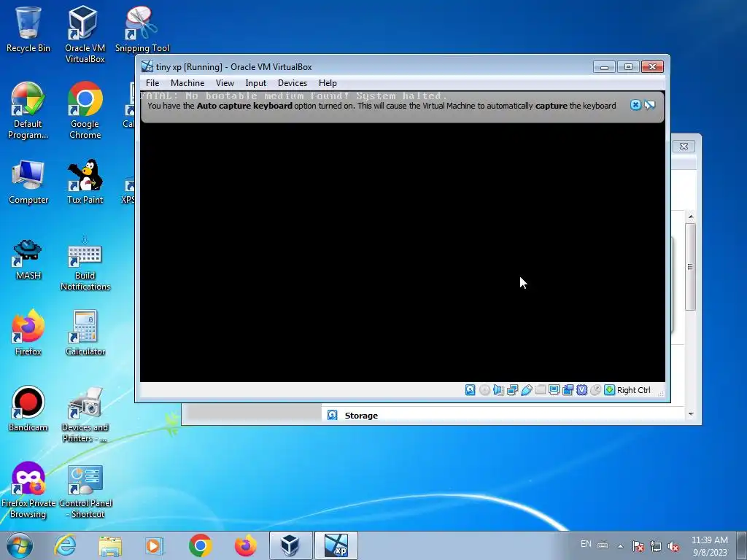Select the Recycle Bin desktop icon
Screen dimensions: 747x560
28,29
